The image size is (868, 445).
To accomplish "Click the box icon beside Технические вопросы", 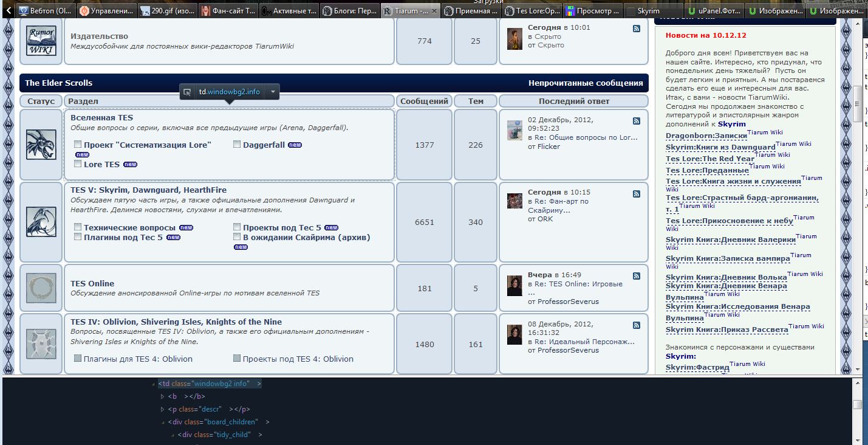I will pos(78,227).
